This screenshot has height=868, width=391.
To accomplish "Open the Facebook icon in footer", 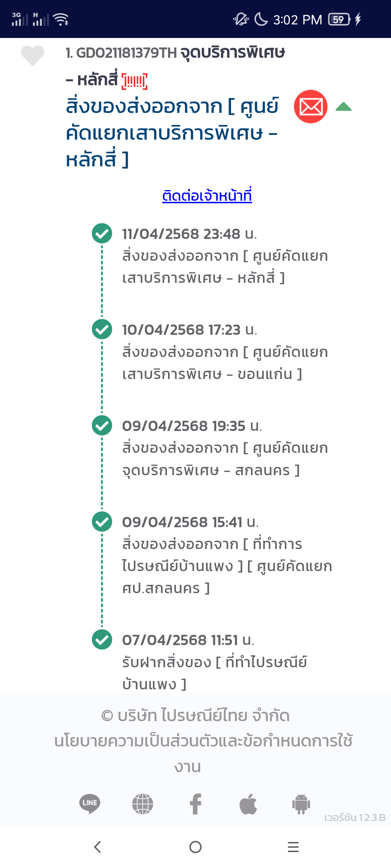I will 195,804.
